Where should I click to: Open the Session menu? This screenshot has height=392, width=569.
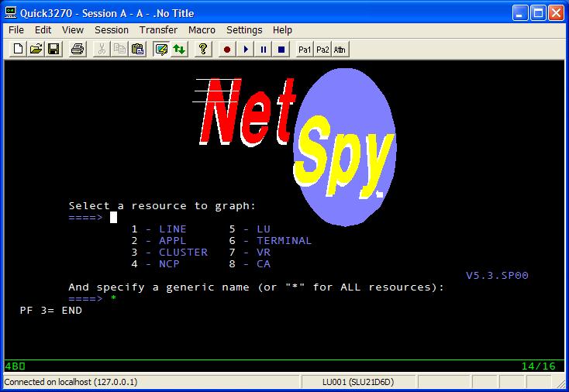(x=112, y=29)
